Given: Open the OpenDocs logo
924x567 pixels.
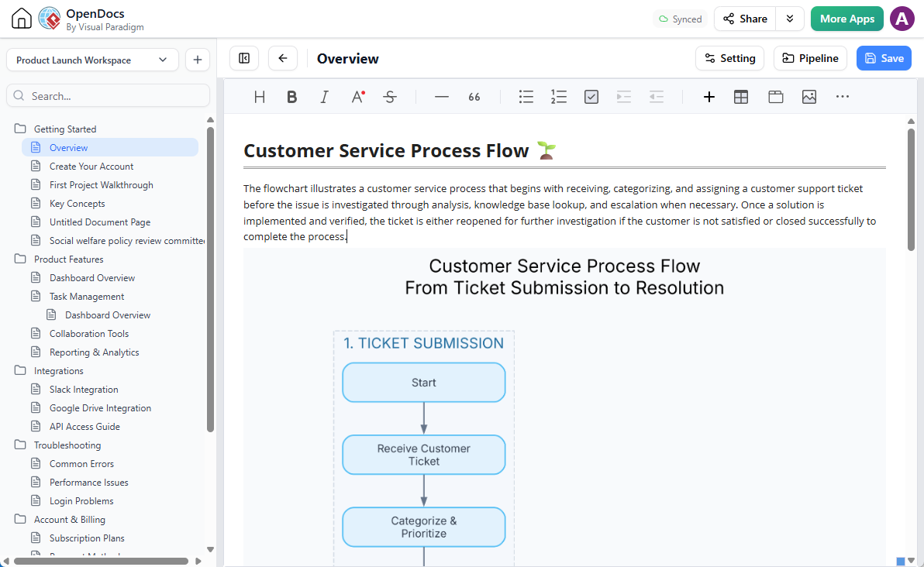Looking at the screenshot, I should (x=50, y=19).
